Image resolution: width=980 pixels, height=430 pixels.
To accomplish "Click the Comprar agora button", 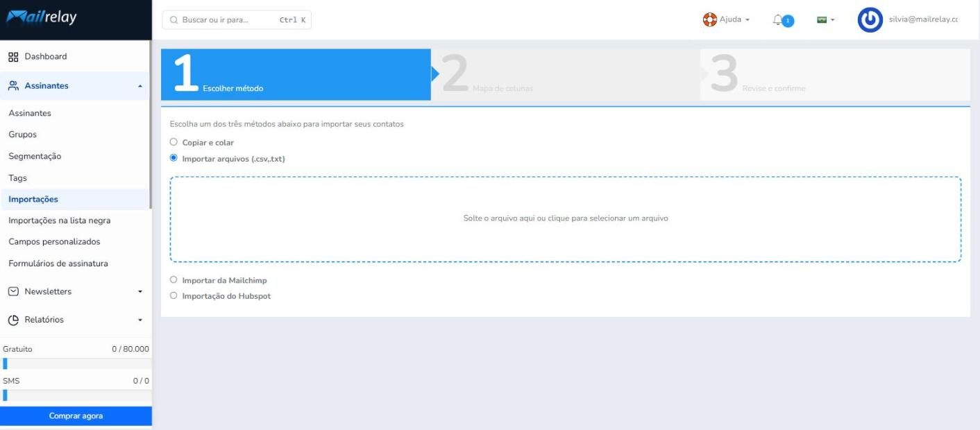I will (76, 416).
